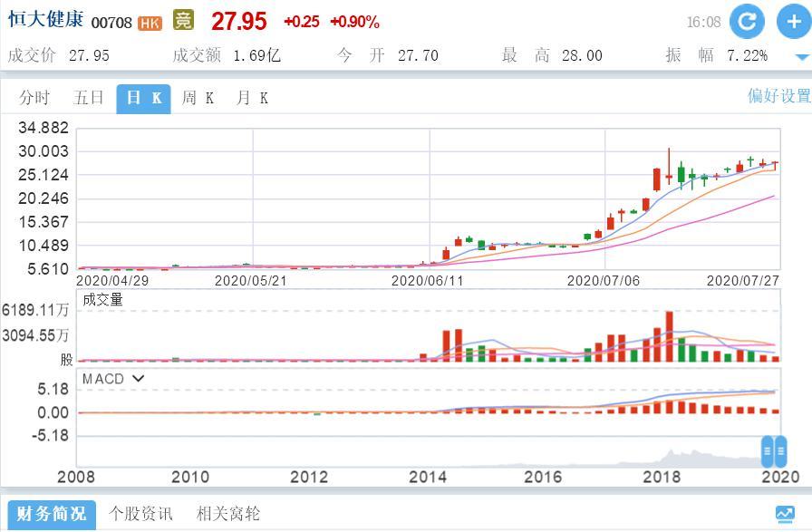Click the refresh icon to reload quotes
Screen dimensions: 812x532
pos(748,21)
